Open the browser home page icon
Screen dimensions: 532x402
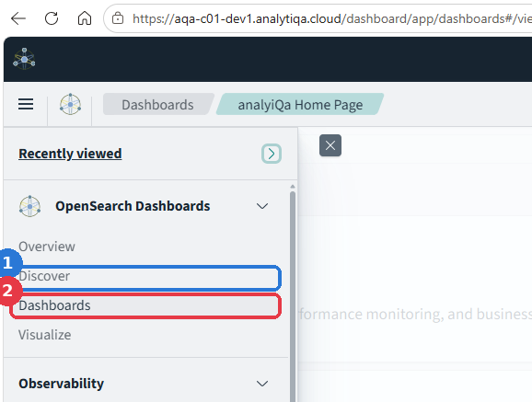(x=85, y=18)
